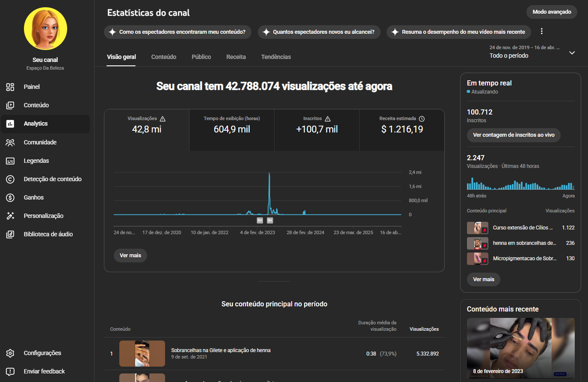Click the Ganhos dollar icon

point(10,197)
